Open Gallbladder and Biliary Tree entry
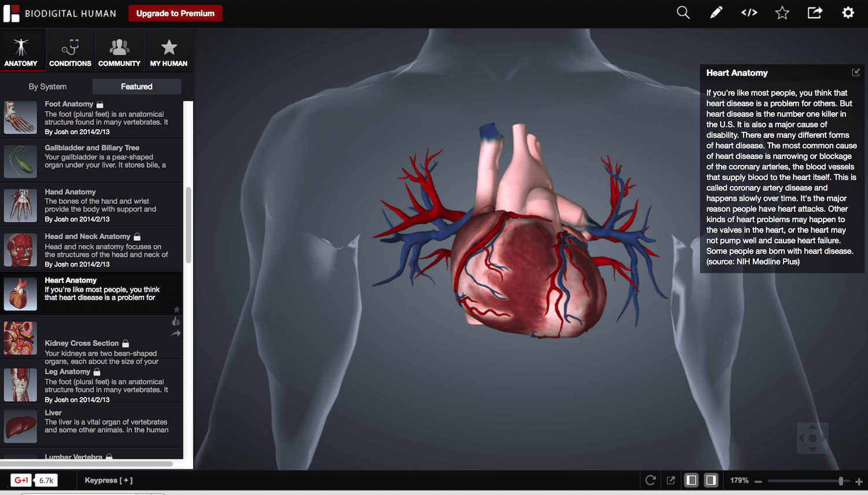 click(91, 160)
